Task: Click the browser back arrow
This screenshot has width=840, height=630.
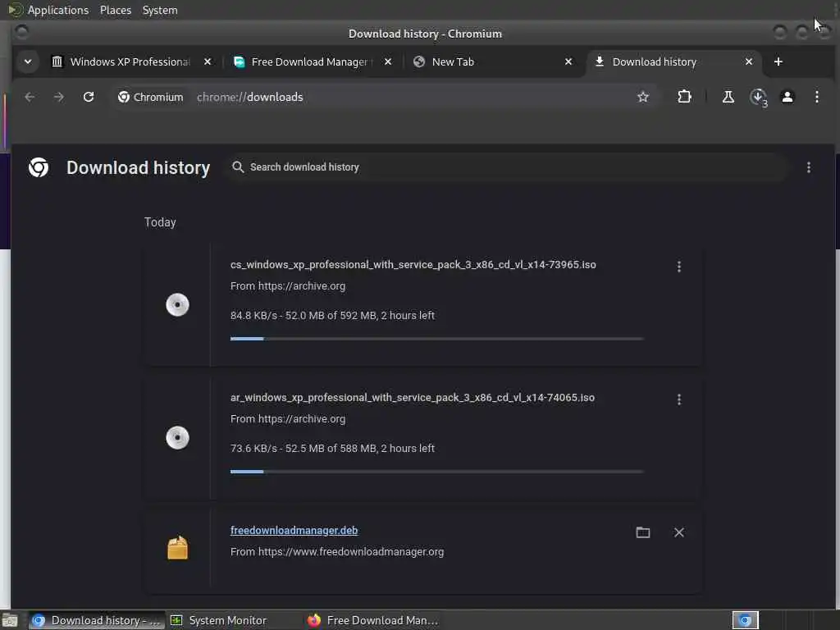Action: (30, 97)
